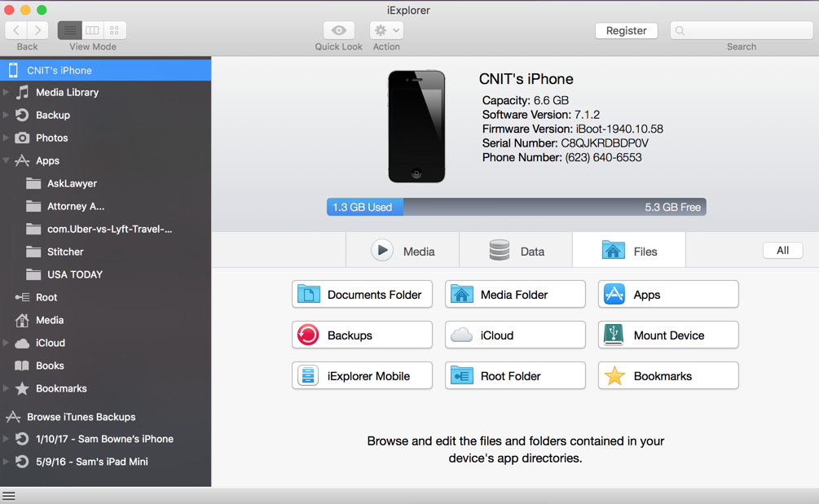Click the Software Version 7.1.2 text
Viewport: 819px width, 504px height.
click(x=540, y=115)
